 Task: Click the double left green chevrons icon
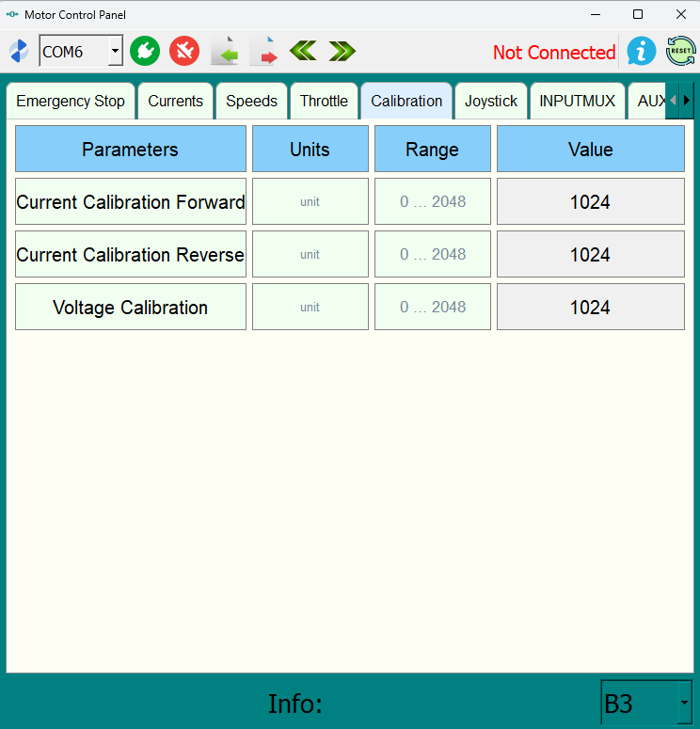point(303,51)
